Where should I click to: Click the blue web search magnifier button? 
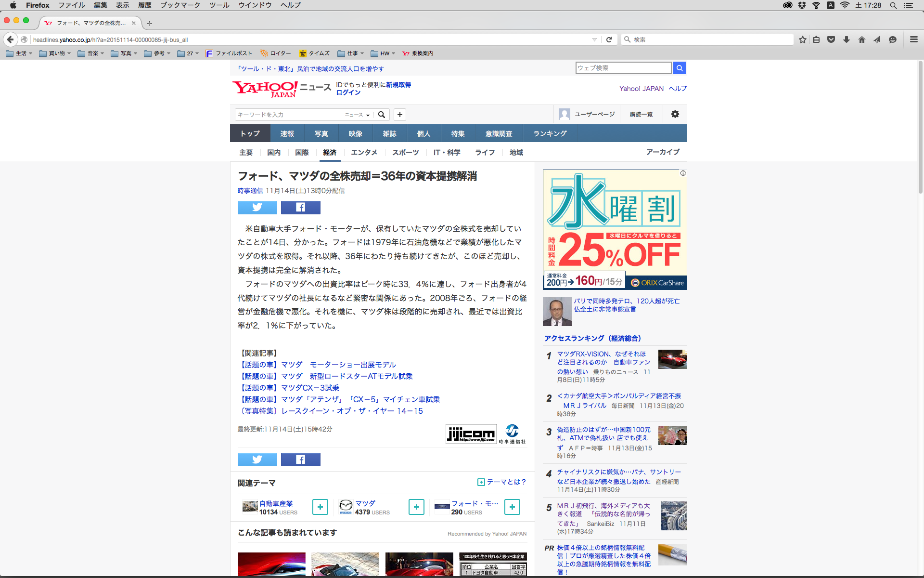[679, 68]
